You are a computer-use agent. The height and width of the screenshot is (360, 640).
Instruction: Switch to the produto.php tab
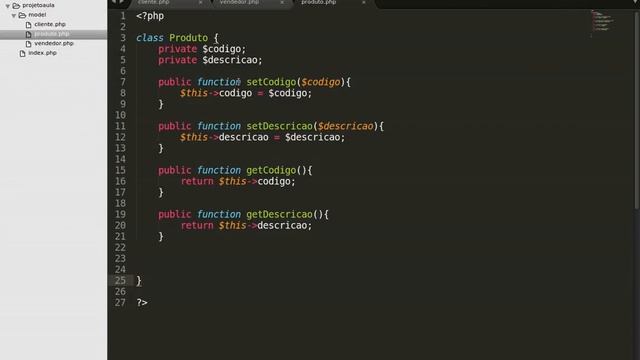point(319,2)
